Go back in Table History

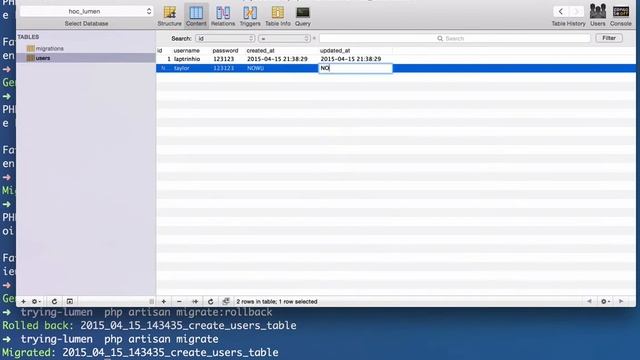pyautogui.click(x=560, y=11)
